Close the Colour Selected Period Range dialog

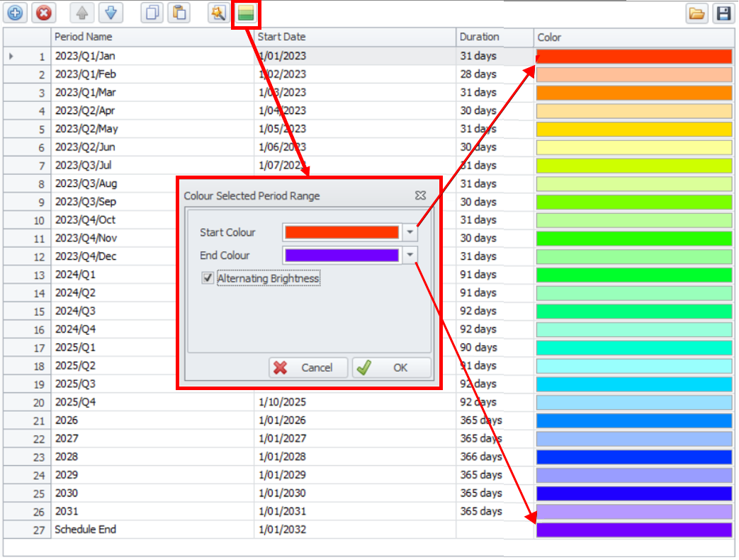click(x=420, y=195)
